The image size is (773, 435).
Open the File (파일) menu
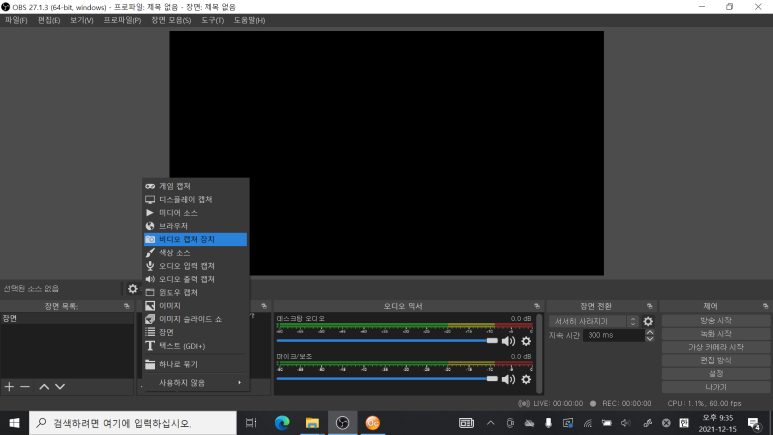click(16, 20)
